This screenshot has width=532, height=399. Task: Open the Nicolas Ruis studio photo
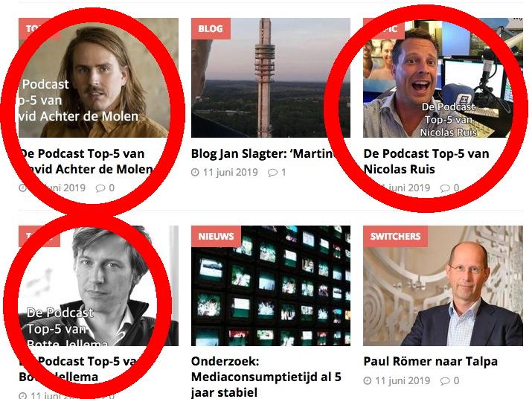tap(443, 77)
